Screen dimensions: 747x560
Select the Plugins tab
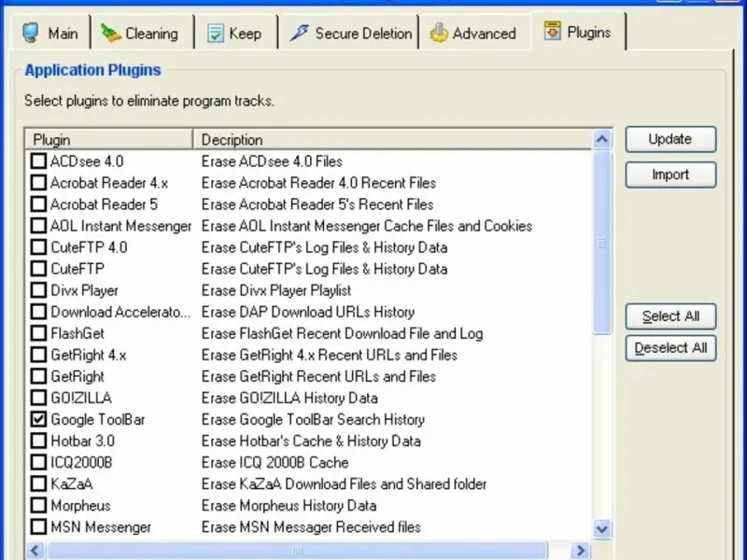click(x=578, y=32)
